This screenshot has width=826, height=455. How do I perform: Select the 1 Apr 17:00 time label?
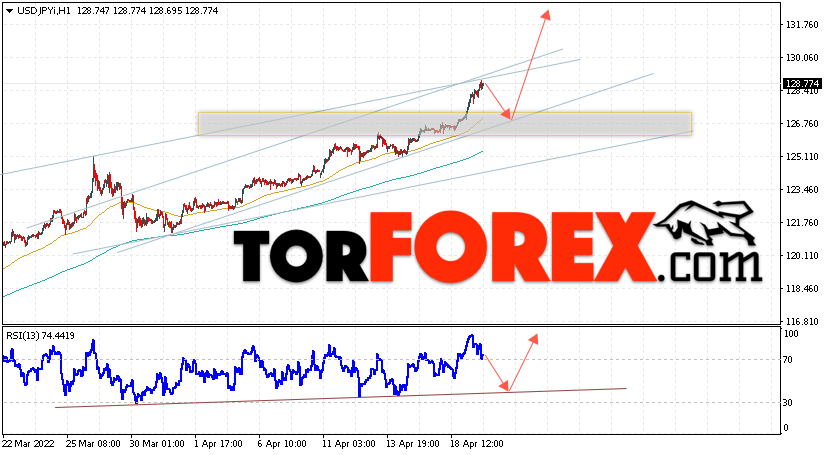tap(218, 444)
